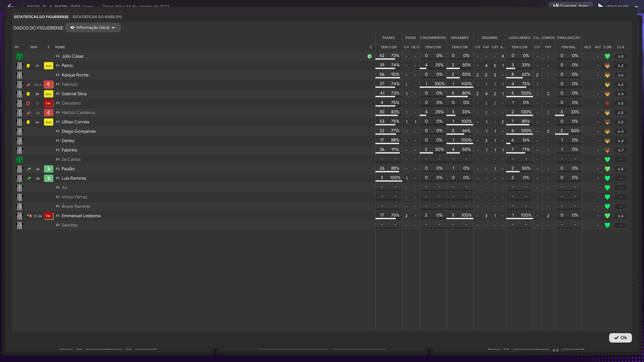Click the Ver red card badge for Emmanuel Ledesma
644x362 pixels.
[x=48, y=216]
